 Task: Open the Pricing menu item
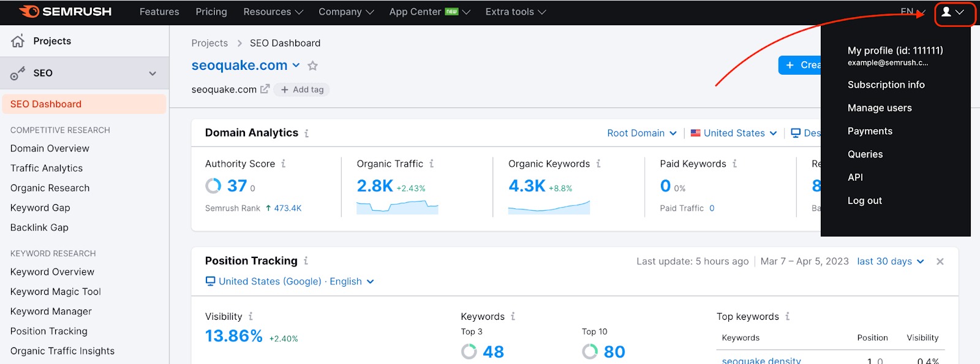211,12
